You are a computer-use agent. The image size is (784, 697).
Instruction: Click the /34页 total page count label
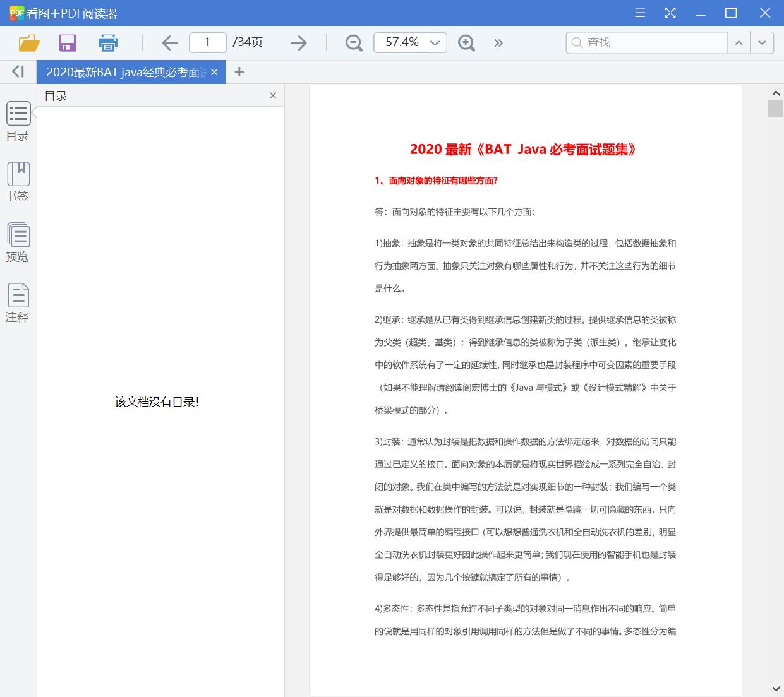click(248, 42)
